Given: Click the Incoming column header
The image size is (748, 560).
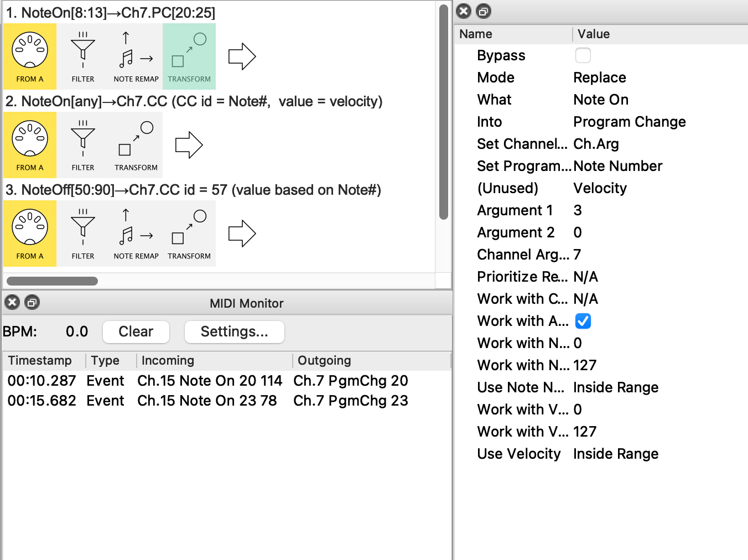Looking at the screenshot, I should (x=168, y=361).
